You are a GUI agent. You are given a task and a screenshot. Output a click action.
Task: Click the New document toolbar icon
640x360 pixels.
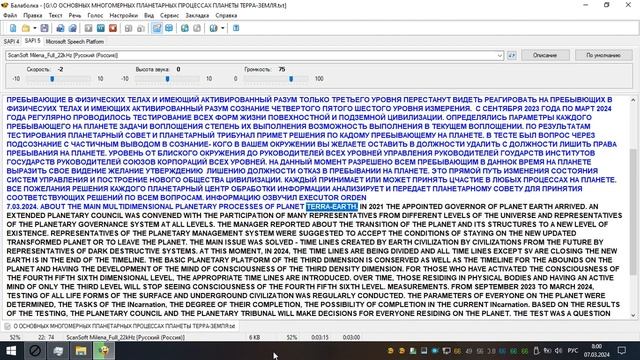click(13, 28)
